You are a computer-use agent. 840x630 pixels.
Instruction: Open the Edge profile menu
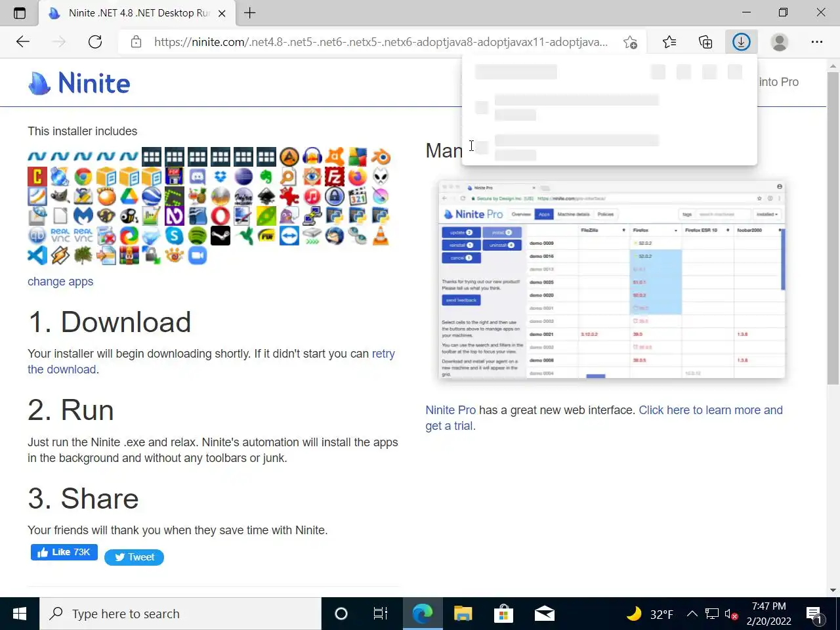pos(779,42)
